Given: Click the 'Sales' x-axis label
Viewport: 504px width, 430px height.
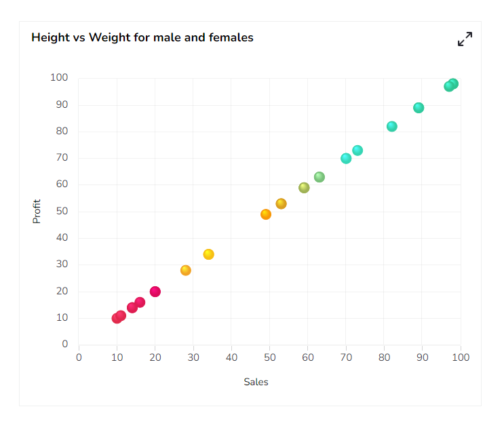Looking at the screenshot, I should tap(256, 382).
